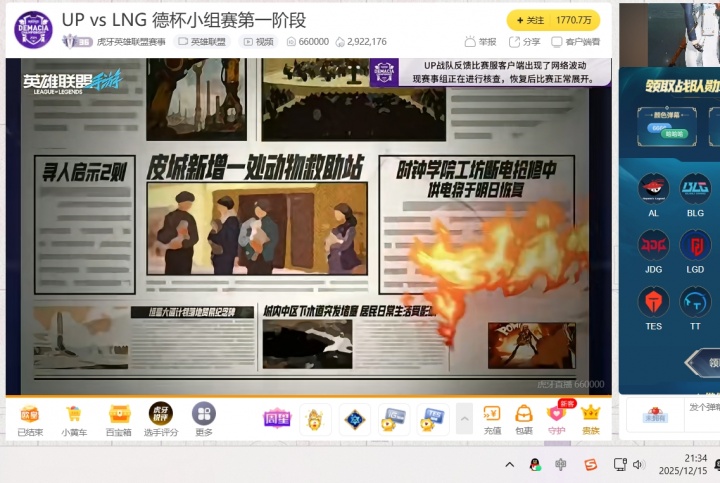
Task: Pick the LGD team logo
Action: click(695, 246)
